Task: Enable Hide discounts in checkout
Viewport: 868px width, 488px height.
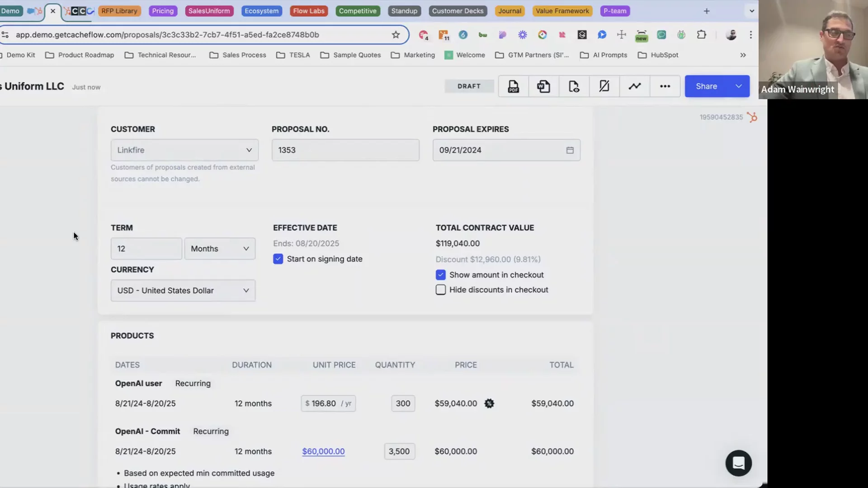Action: click(441, 290)
